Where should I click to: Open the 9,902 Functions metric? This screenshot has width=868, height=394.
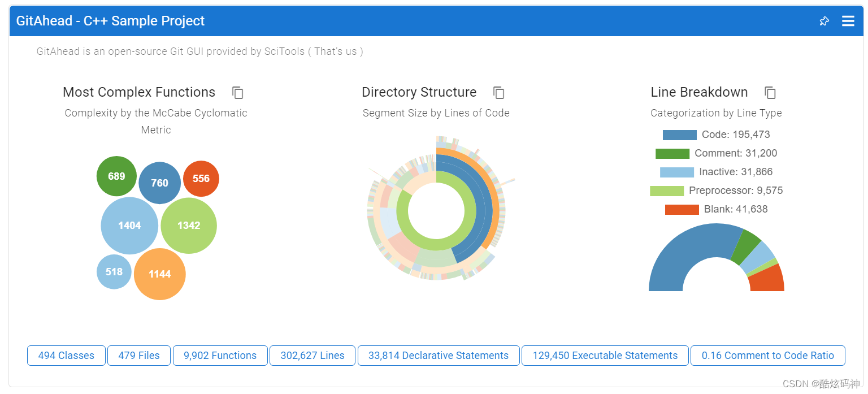tap(220, 356)
